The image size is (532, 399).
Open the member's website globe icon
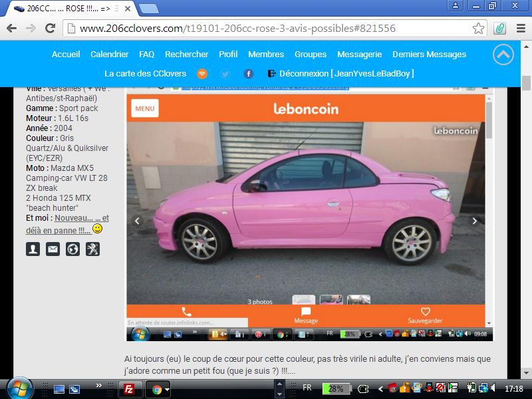click(73, 249)
